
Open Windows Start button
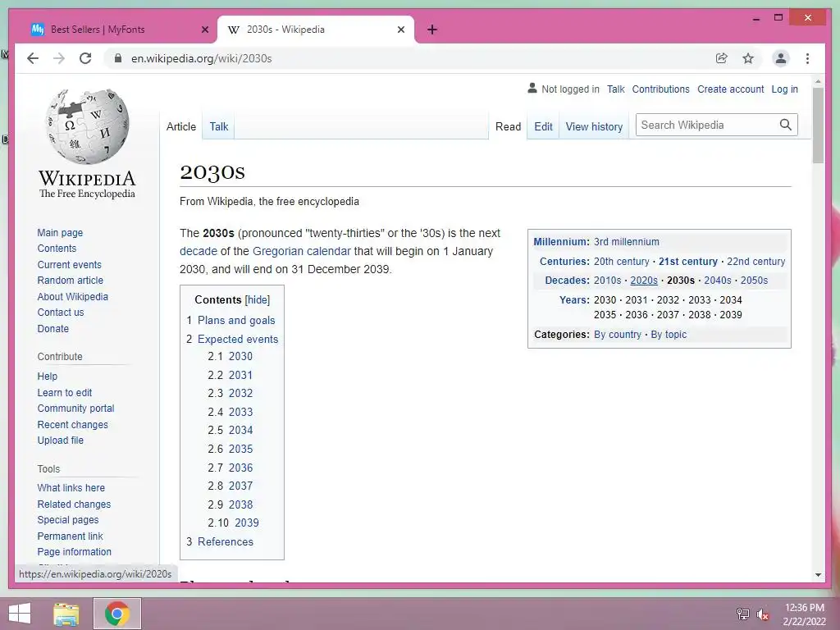click(x=20, y=614)
